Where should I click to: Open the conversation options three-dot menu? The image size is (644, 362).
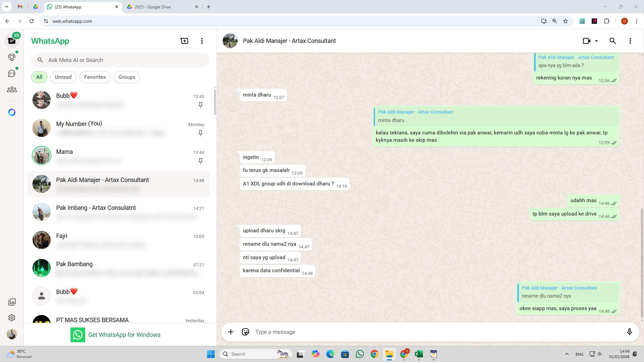tap(630, 41)
